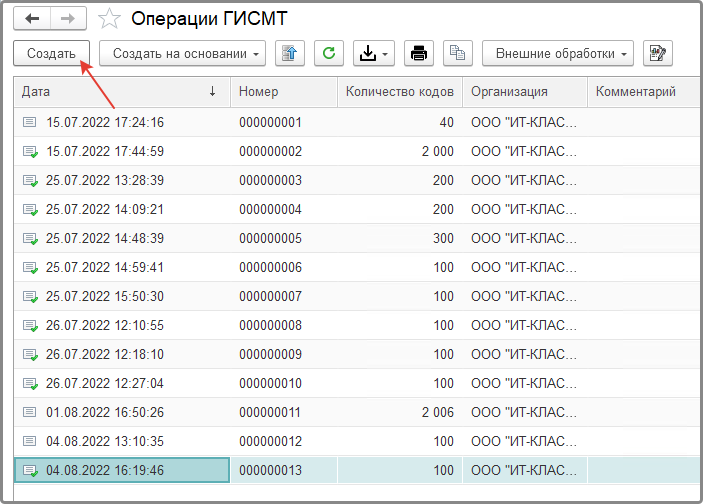This screenshot has width=703, height=504.
Task: Select date 26.07.2022 12:27:04
Action: coord(105,383)
